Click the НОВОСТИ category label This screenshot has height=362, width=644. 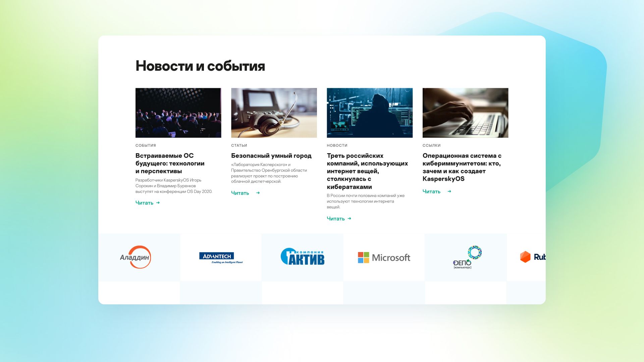coord(337,145)
